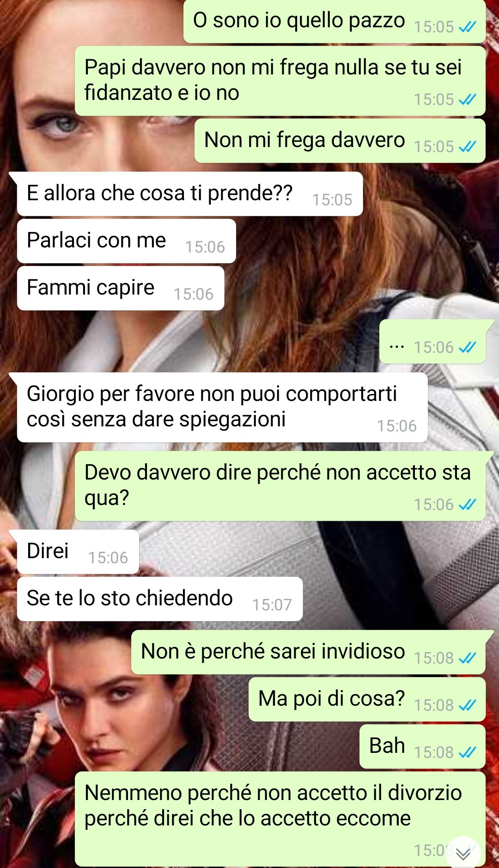Select the 'Parlaci con me' message bubble

tap(126, 241)
